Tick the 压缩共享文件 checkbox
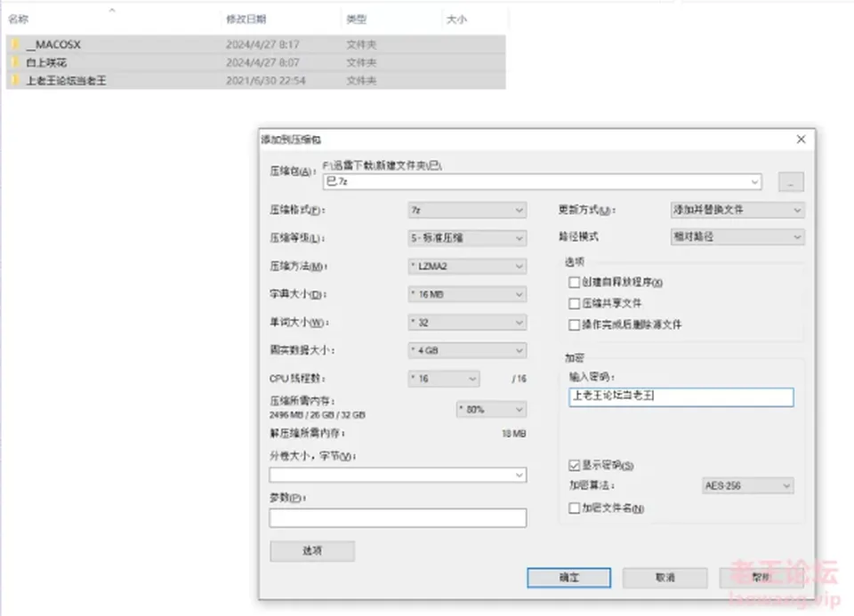 point(574,303)
